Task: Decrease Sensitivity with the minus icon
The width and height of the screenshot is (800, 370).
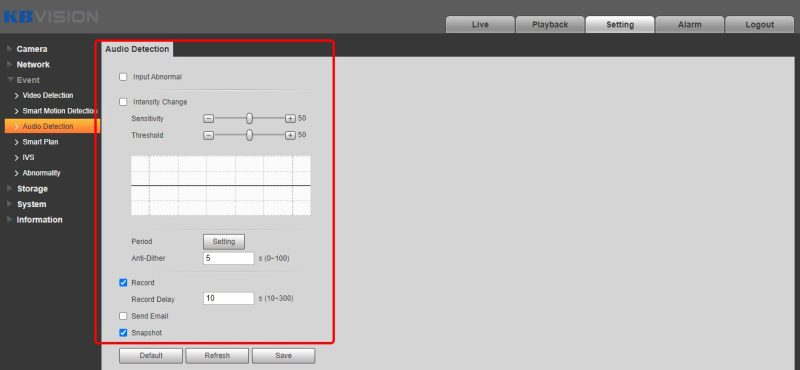Action: [208, 118]
